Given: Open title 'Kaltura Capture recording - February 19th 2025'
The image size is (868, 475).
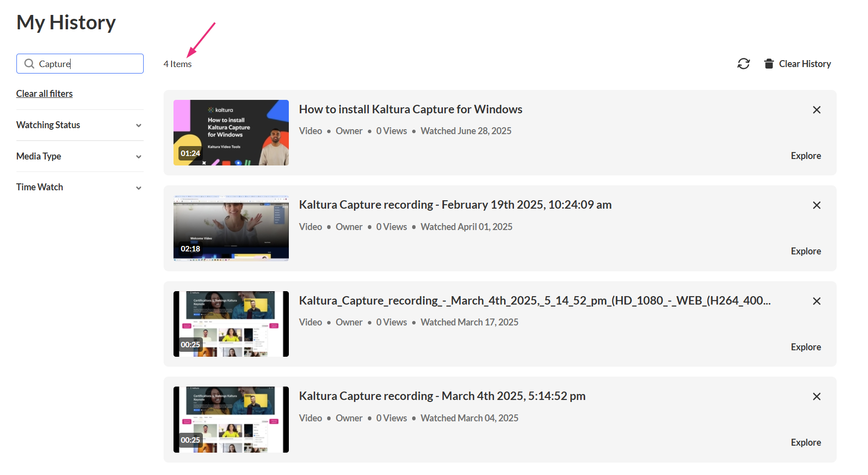Looking at the screenshot, I should click(455, 205).
